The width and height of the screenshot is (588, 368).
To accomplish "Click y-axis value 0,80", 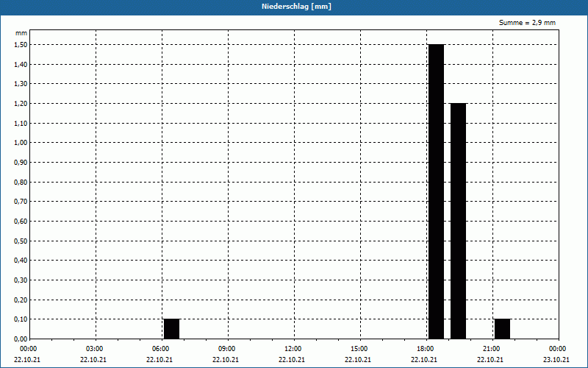I will coord(21,182).
